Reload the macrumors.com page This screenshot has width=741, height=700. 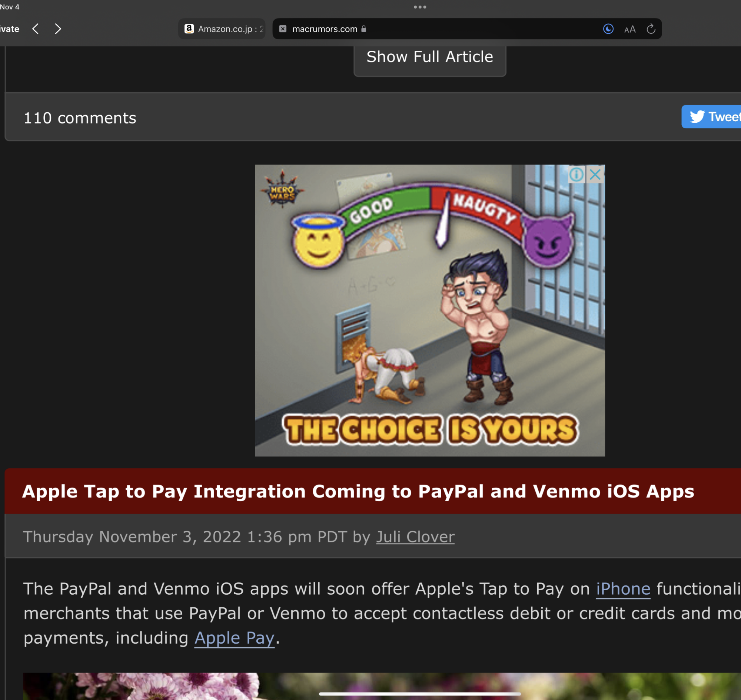[651, 29]
